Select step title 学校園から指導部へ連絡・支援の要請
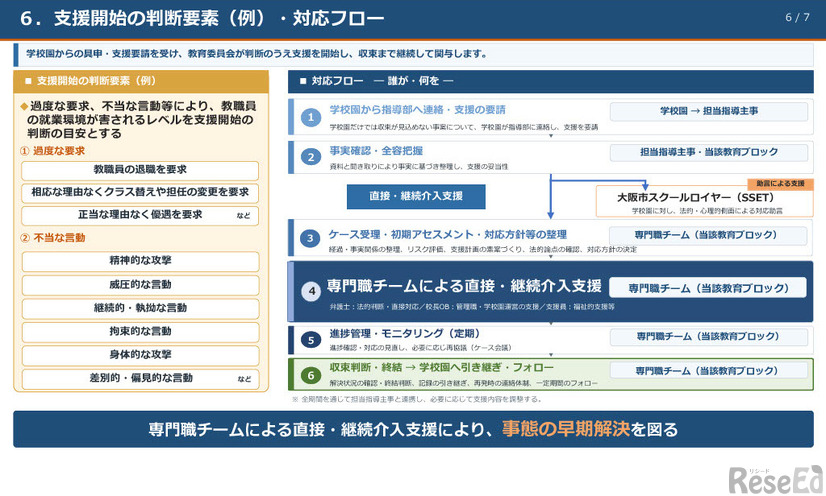 tap(417, 110)
